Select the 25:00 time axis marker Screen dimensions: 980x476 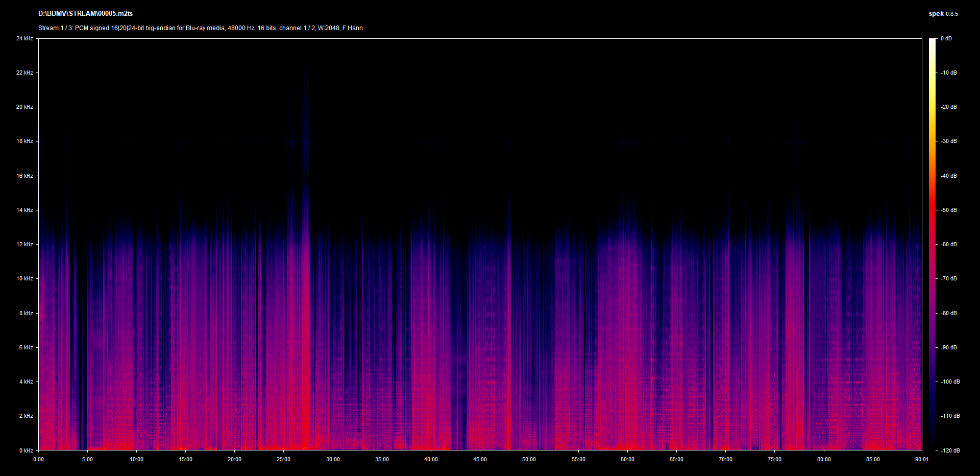pos(283,459)
